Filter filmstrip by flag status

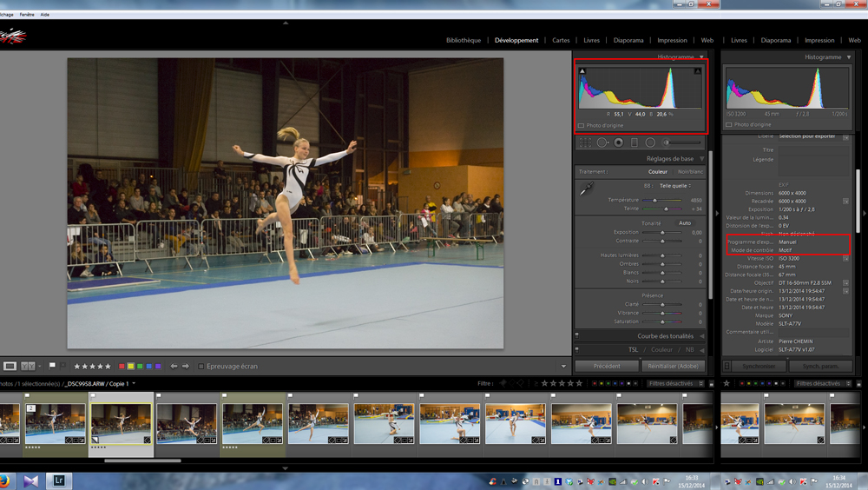[x=512, y=383]
